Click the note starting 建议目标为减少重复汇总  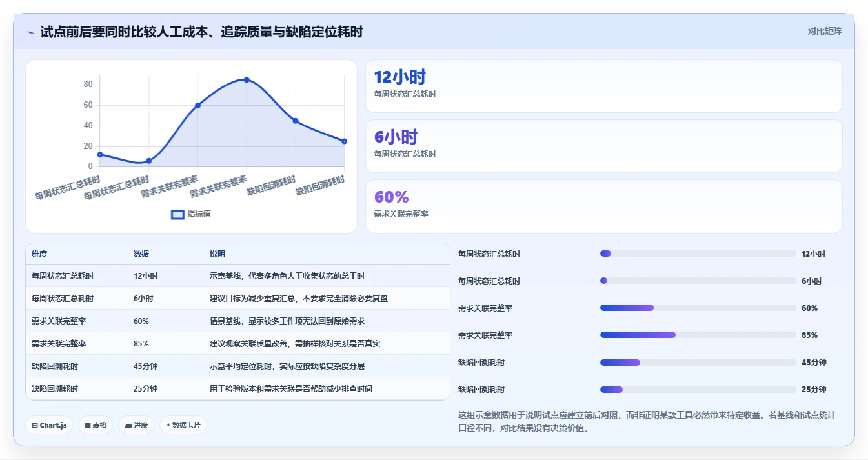pyautogui.click(x=299, y=299)
